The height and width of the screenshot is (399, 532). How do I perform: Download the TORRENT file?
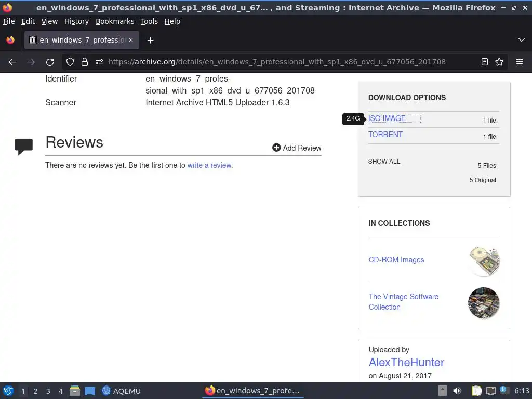pos(385,135)
